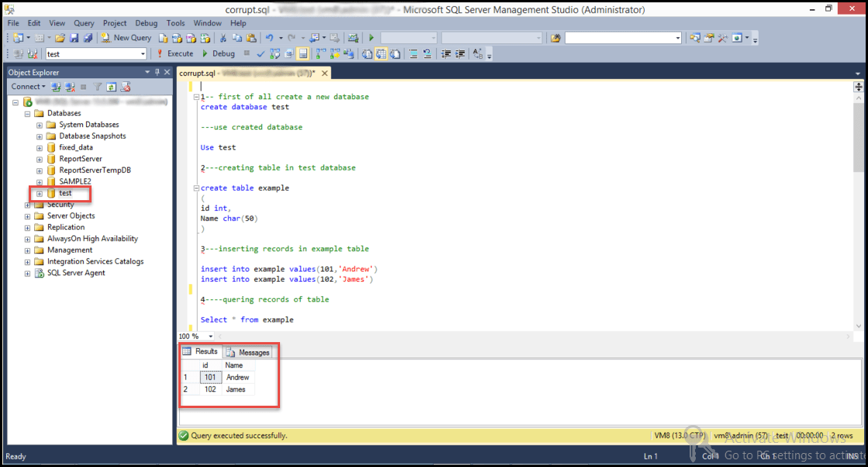Open the Connect dropdown in Object Explorer
Viewport: 868px width, 467px height.
[x=31, y=86]
